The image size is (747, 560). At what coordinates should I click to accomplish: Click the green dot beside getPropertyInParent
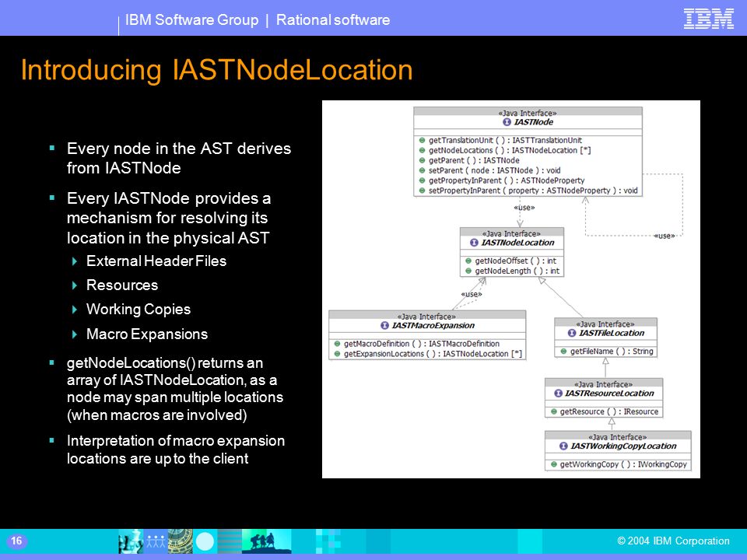click(422, 180)
